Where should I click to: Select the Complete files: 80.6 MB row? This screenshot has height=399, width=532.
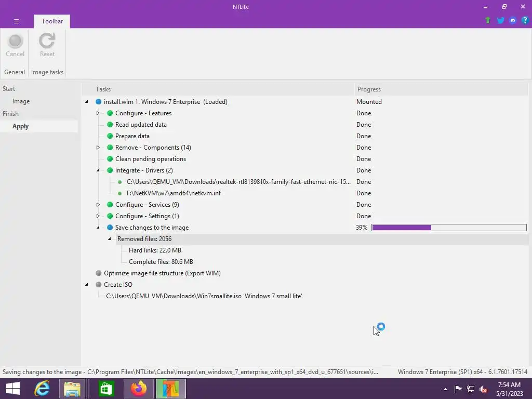(161, 262)
